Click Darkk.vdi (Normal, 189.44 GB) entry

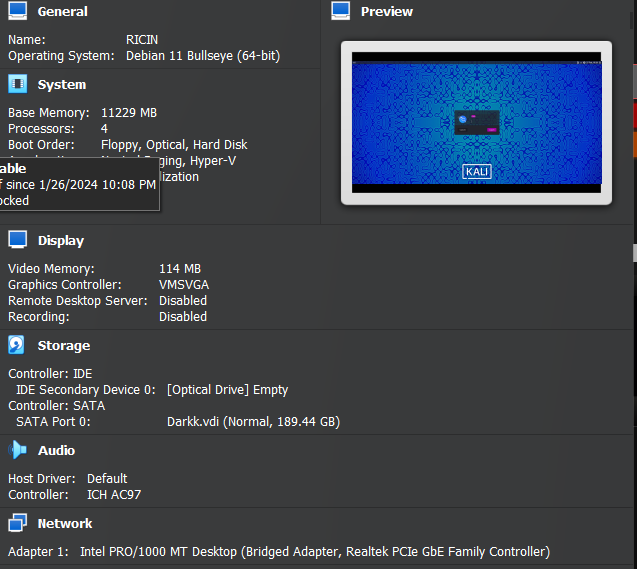[x=254, y=422]
